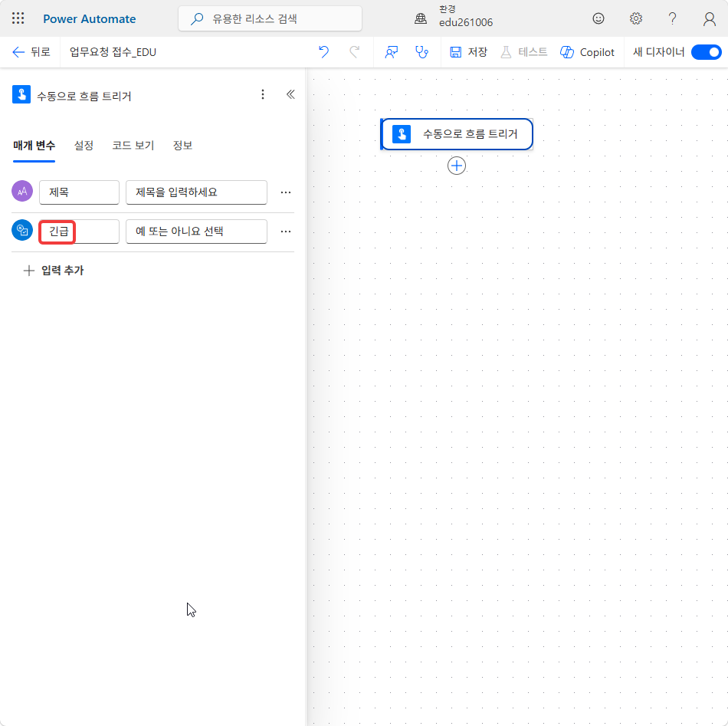Open the app launcher waffle icon
This screenshot has width=728, height=726.
18,18
